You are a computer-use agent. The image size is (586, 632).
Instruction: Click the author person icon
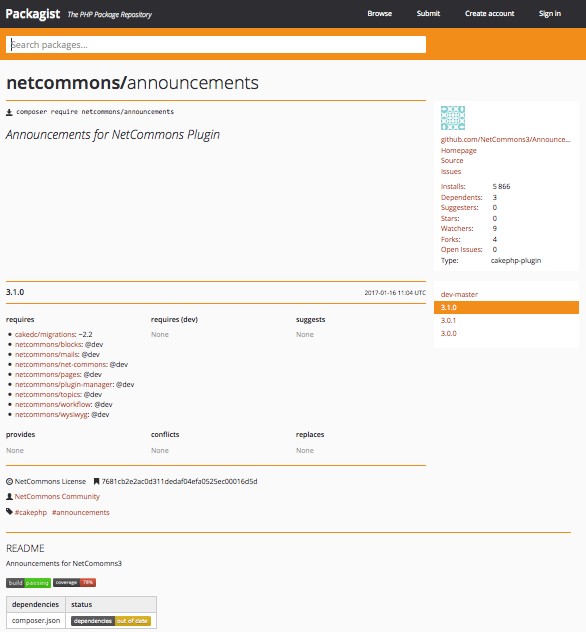[x=9, y=497]
